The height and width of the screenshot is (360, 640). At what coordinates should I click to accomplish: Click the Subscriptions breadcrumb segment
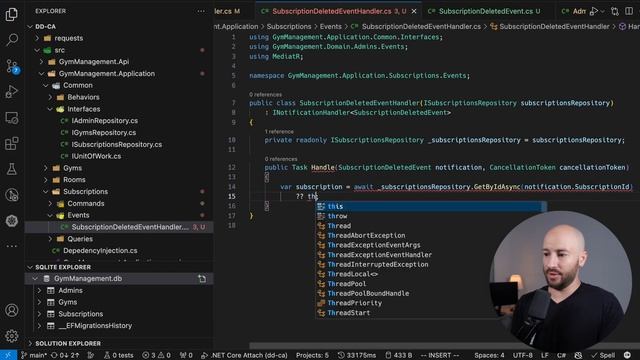[289, 27]
